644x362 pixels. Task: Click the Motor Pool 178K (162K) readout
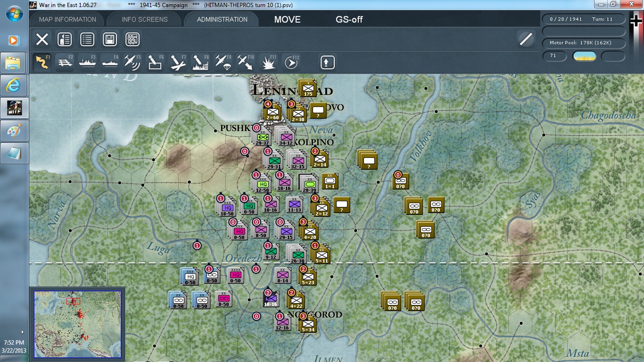point(584,43)
